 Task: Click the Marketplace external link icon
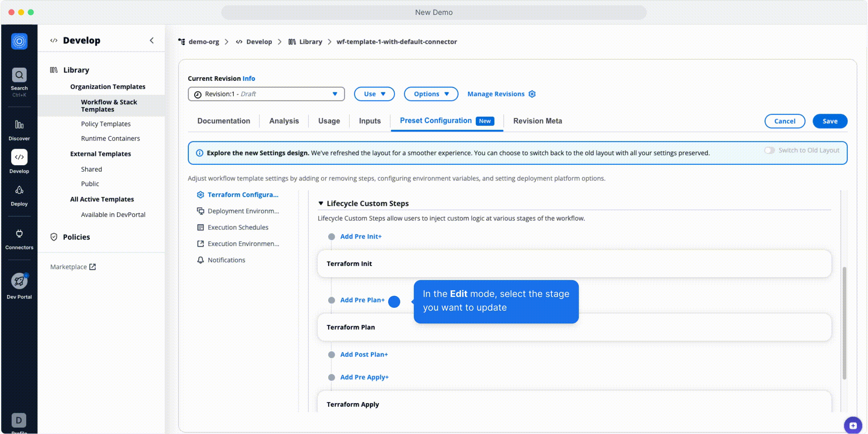coord(93,266)
